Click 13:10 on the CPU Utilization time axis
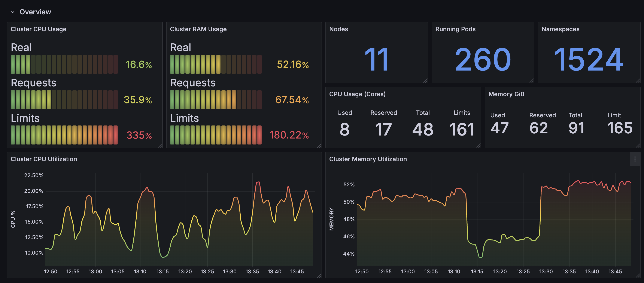This screenshot has width=644, height=283. (140, 271)
